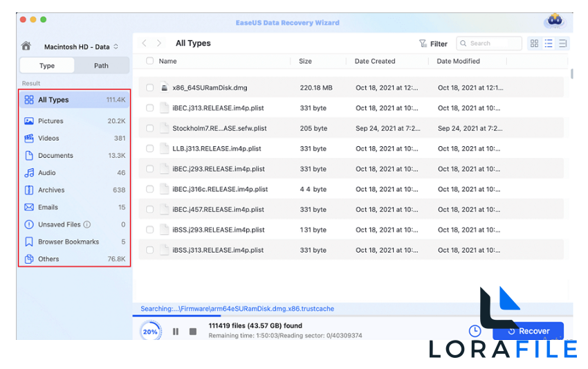The width and height of the screenshot is (588, 369).
Task: Check iBSS.j313.RELEASE.im4p.plist file
Action: coord(149,250)
